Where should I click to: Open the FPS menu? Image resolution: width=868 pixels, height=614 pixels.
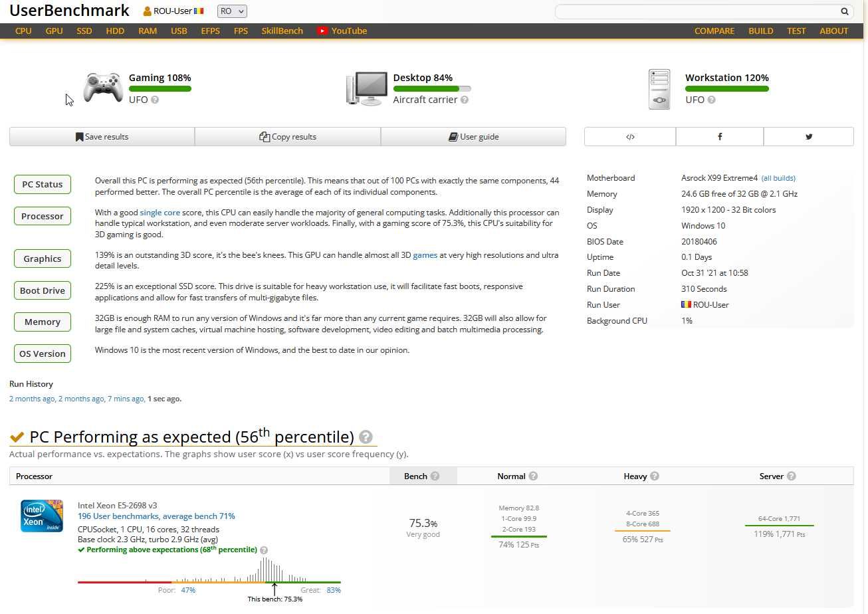(x=241, y=31)
